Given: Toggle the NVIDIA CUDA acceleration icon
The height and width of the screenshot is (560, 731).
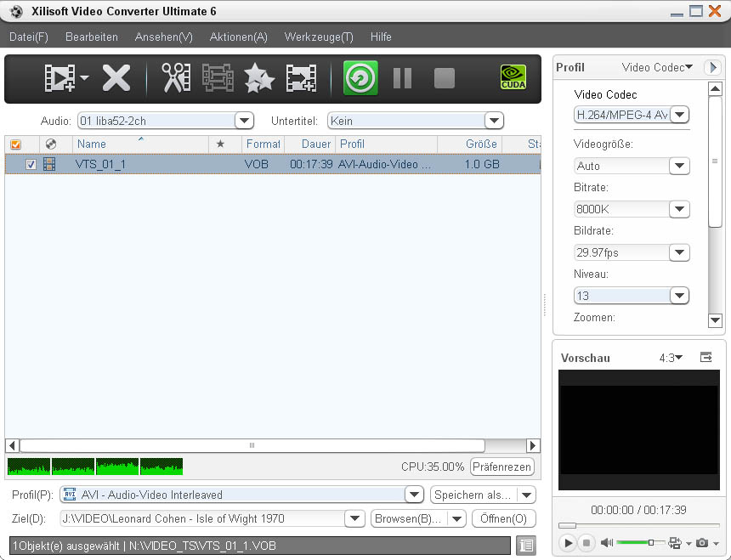Looking at the screenshot, I should click(x=513, y=76).
